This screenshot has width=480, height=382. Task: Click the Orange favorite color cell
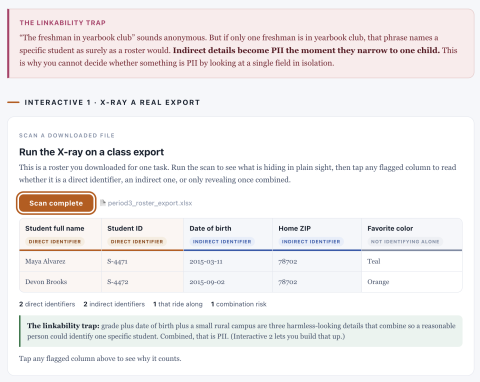[x=412, y=282]
